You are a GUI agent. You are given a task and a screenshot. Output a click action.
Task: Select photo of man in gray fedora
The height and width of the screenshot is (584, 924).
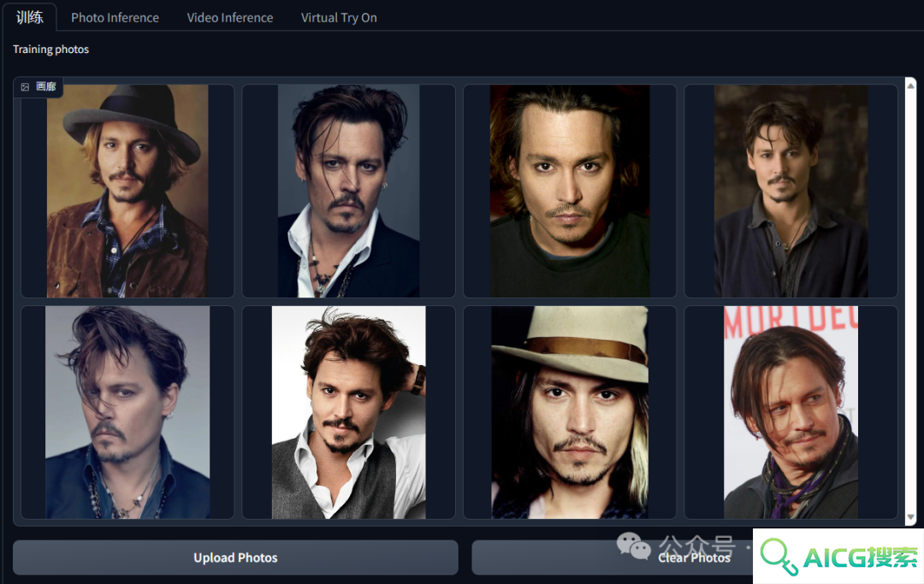(127, 191)
